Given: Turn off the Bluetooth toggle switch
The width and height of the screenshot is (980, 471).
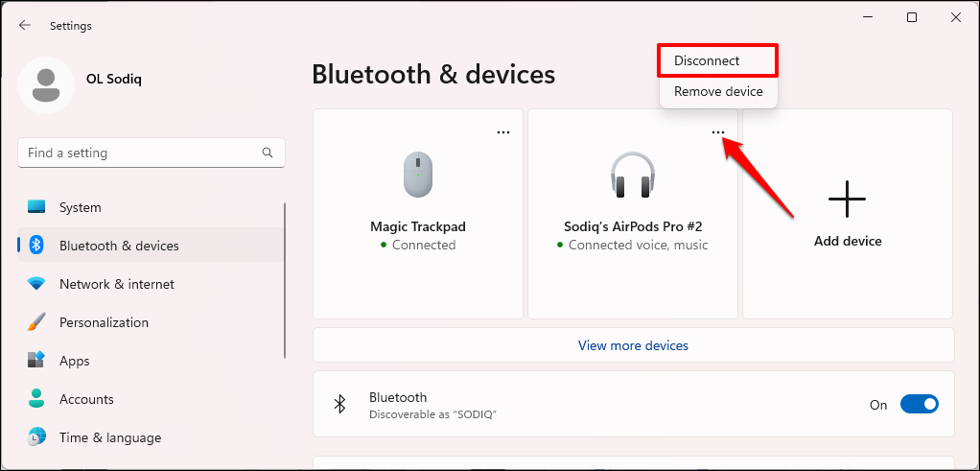Looking at the screenshot, I should [x=919, y=405].
